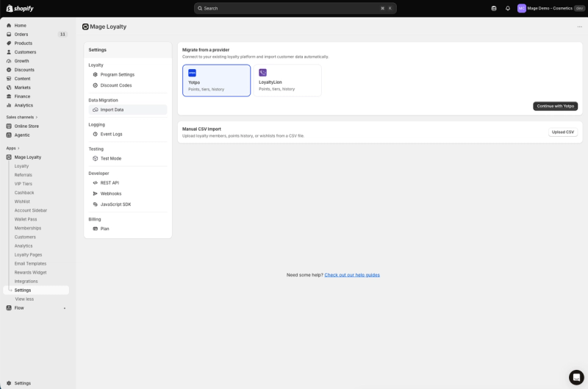Open the Check out our help guides link
Screen dimensions: 588x389
click(352, 275)
